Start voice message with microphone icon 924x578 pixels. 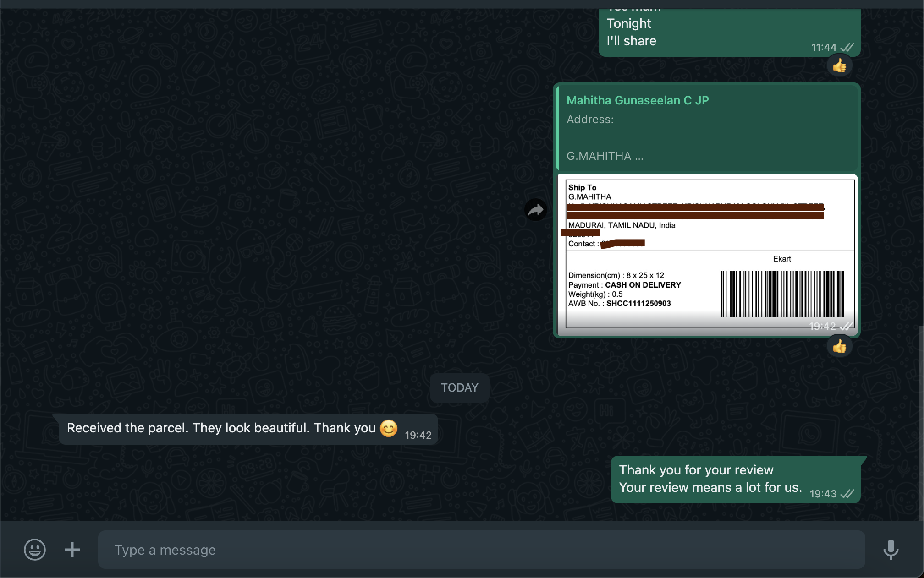click(891, 549)
